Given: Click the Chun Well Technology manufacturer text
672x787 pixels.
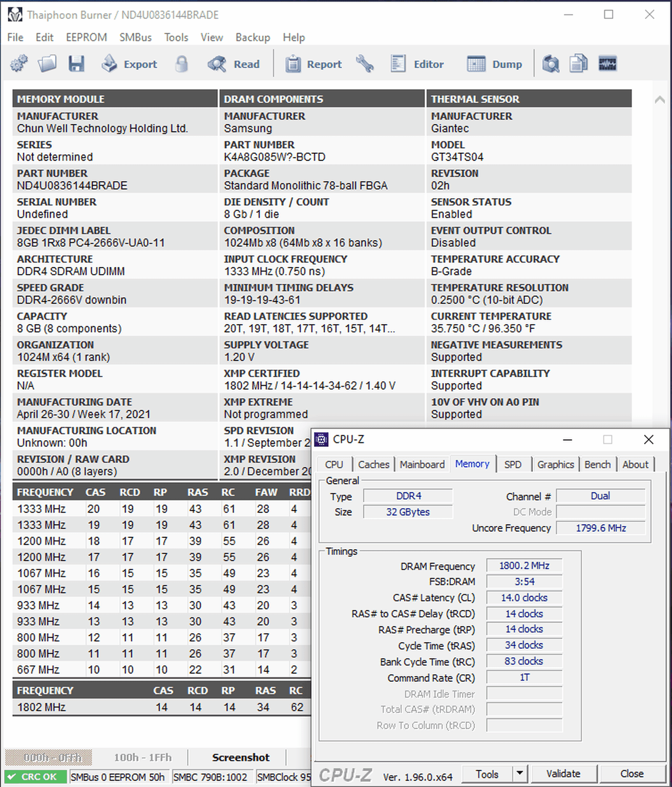Looking at the screenshot, I should point(102,129).
